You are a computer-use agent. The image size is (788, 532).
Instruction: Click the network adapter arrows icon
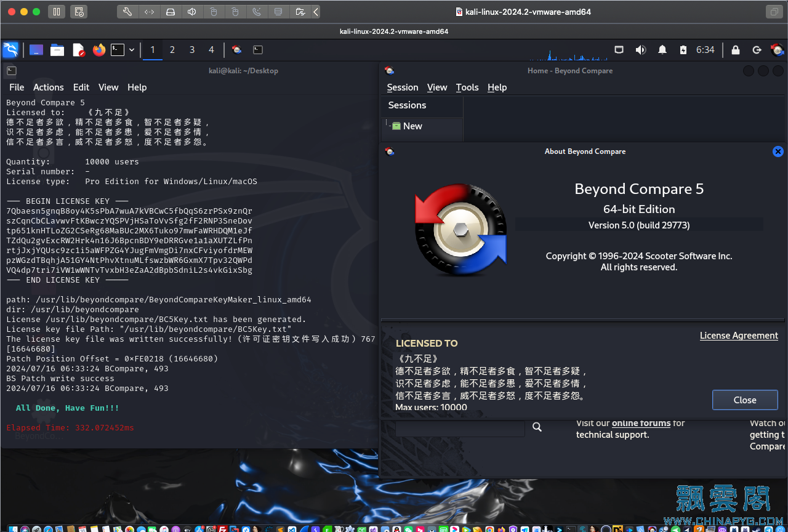[149, 12]
